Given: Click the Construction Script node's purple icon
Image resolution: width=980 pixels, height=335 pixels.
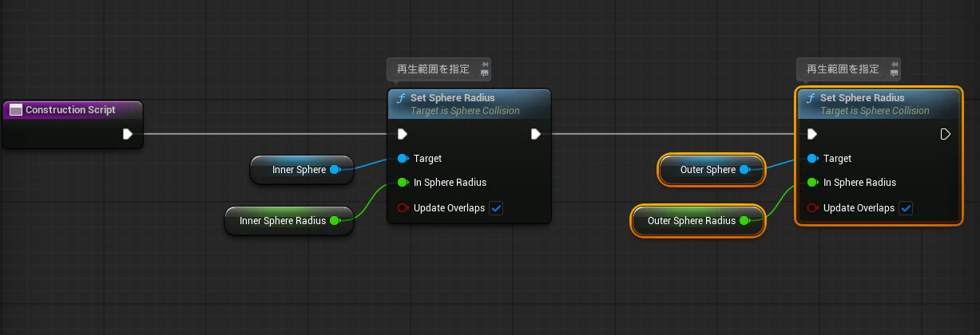Looking at the screenshot, I should pyautogui.click(x=15, y=110).
